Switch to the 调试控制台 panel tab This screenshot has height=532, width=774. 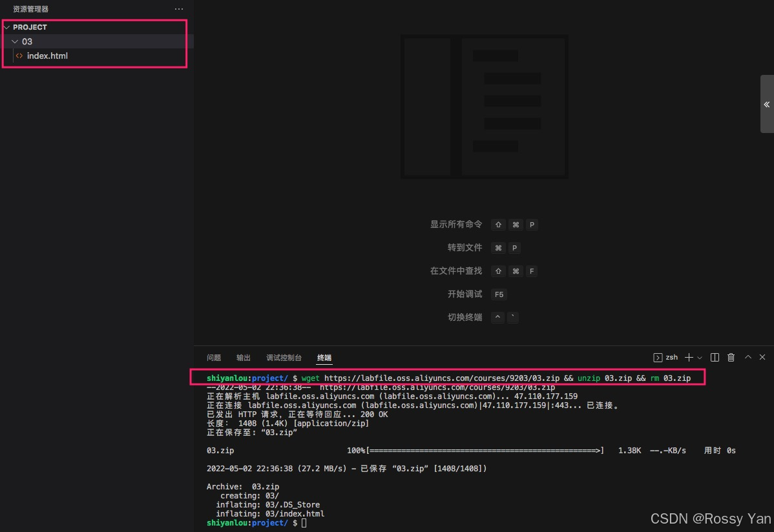click(284, 357)
